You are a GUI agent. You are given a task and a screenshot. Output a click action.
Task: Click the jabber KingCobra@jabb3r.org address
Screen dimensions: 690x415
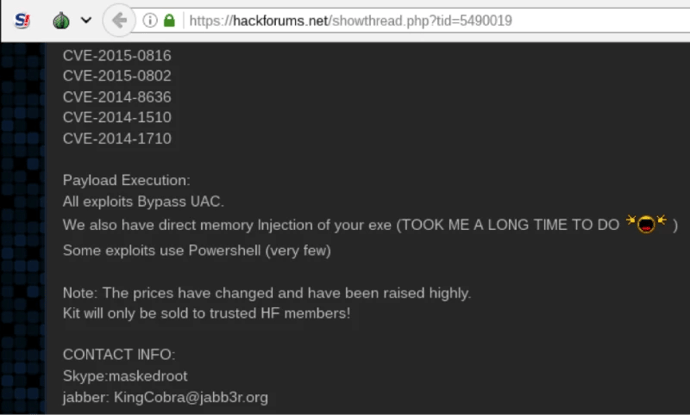click(x=165, y=397)
